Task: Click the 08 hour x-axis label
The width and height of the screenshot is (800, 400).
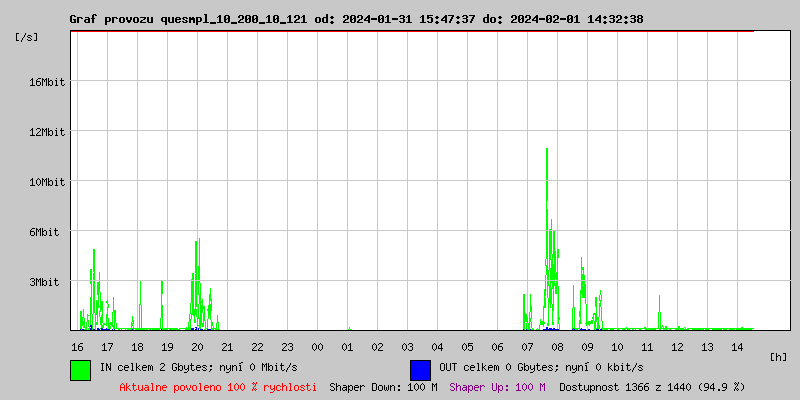Action: tap(557, 346)
